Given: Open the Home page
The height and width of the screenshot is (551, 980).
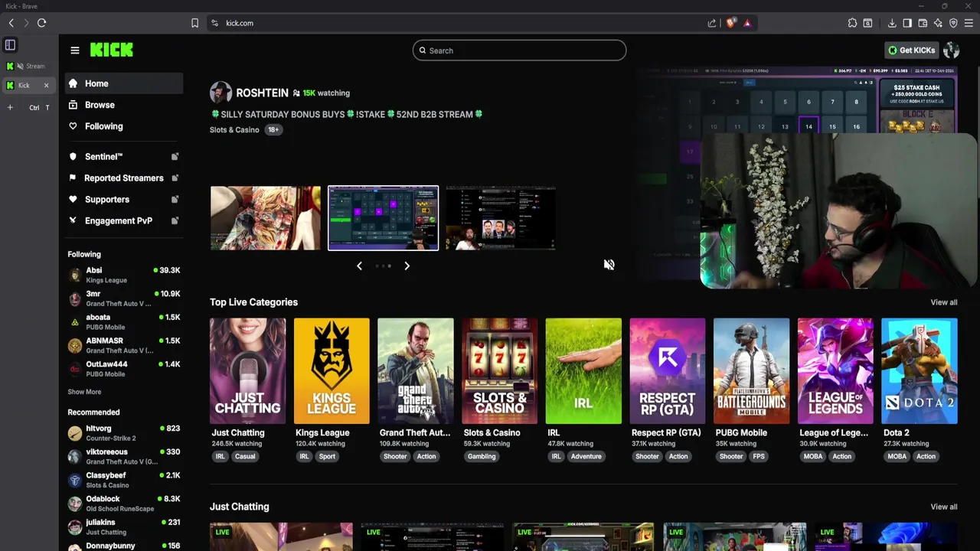Looking at the screenshot, I should coord(124,83).
